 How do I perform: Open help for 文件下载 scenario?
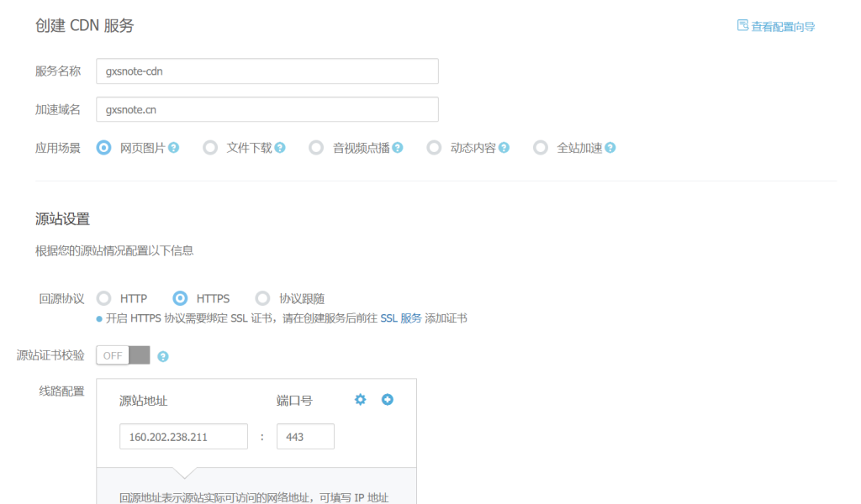280,148
